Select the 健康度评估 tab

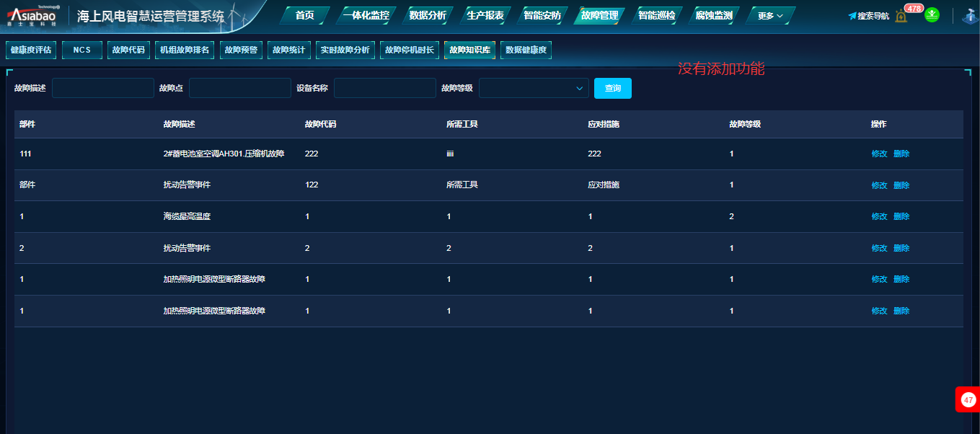(31, 50)
